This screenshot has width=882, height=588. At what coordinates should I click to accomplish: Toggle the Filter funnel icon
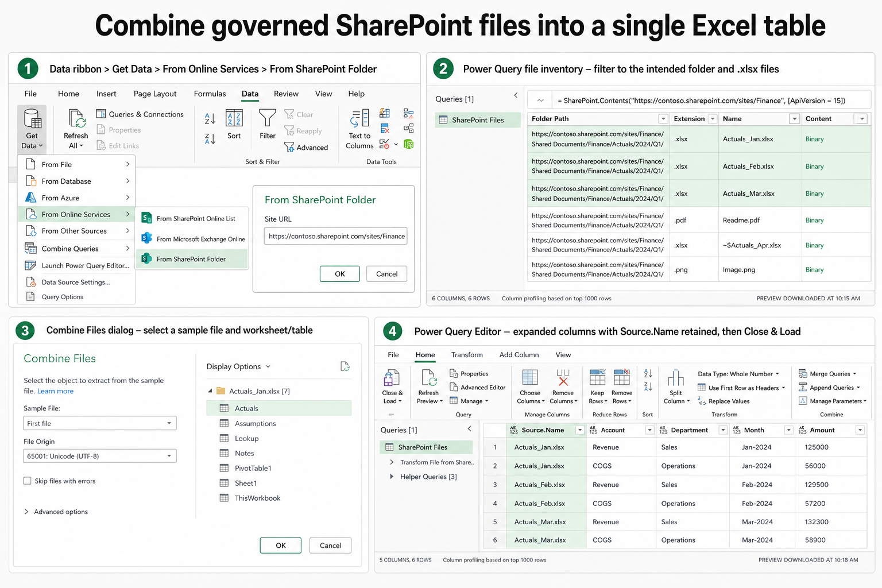click(268, 118)
